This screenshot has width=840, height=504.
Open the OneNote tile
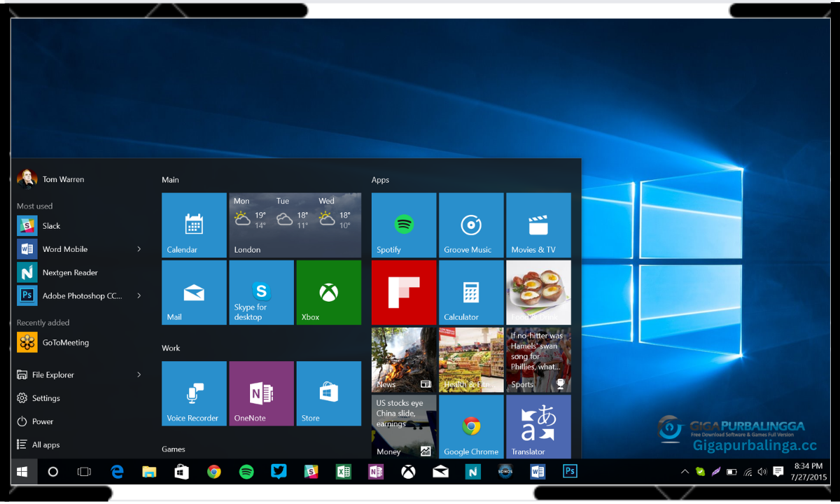pyautogui.click(x=261, y=393)
